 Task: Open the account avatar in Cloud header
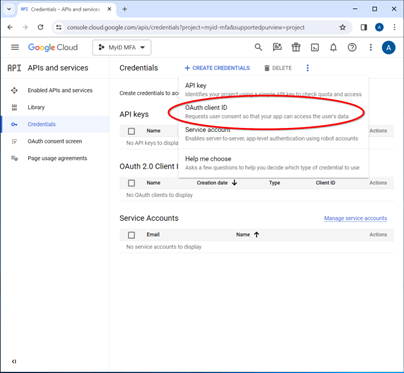pos(388,48)
